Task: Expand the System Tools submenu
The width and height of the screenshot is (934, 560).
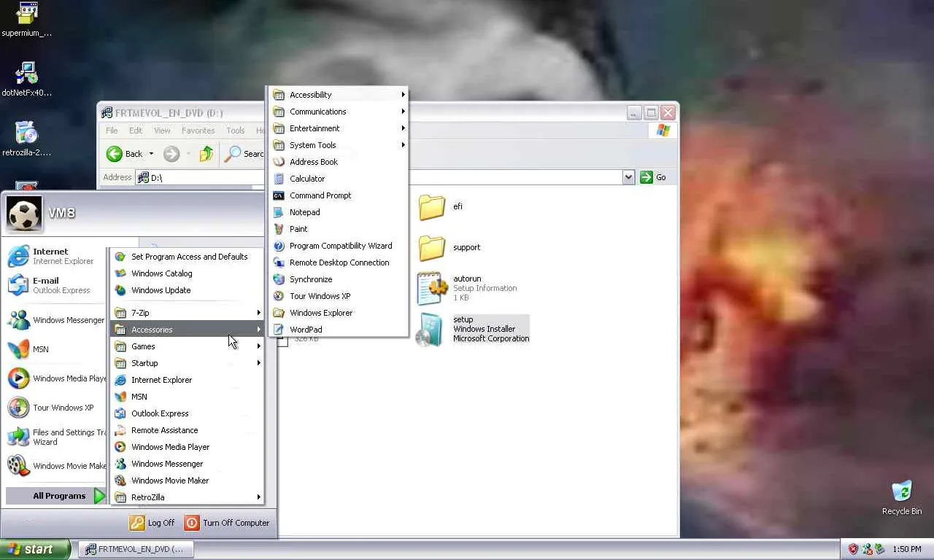Action: (x=338, y=145)
